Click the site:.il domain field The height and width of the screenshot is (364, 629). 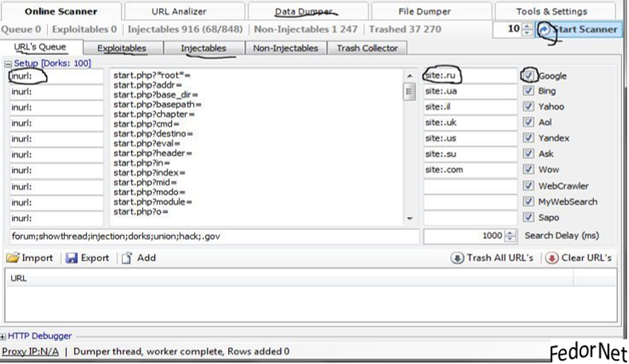point(470,106)
